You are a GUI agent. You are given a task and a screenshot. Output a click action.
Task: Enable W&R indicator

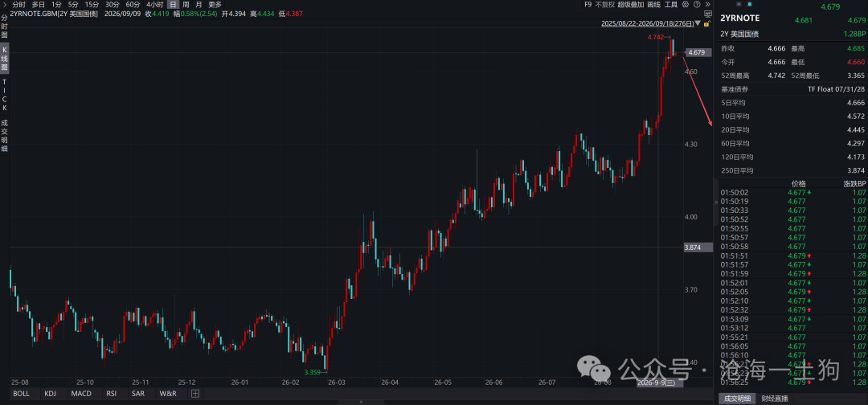pyautogui.click(x=168, y=394)
